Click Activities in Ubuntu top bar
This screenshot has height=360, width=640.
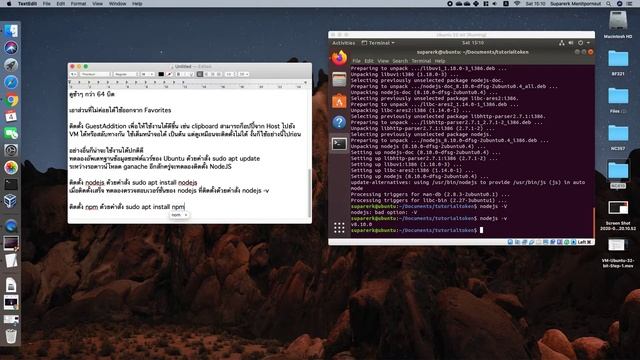click(343, 43)
